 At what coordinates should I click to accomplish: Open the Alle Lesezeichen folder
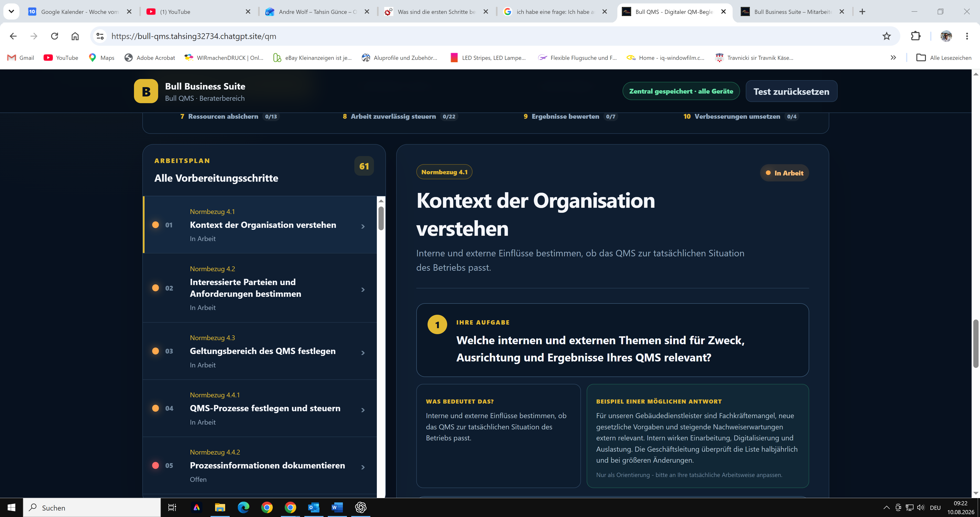[944, 57]
